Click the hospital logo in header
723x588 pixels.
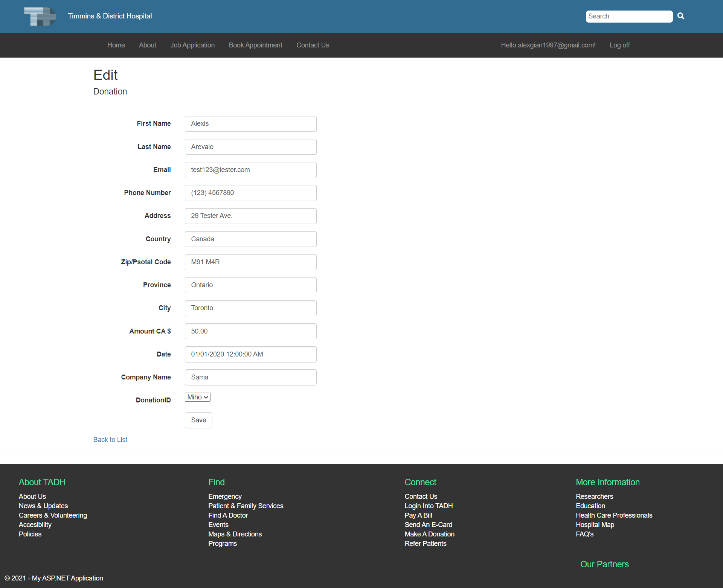tap(40, 17)
